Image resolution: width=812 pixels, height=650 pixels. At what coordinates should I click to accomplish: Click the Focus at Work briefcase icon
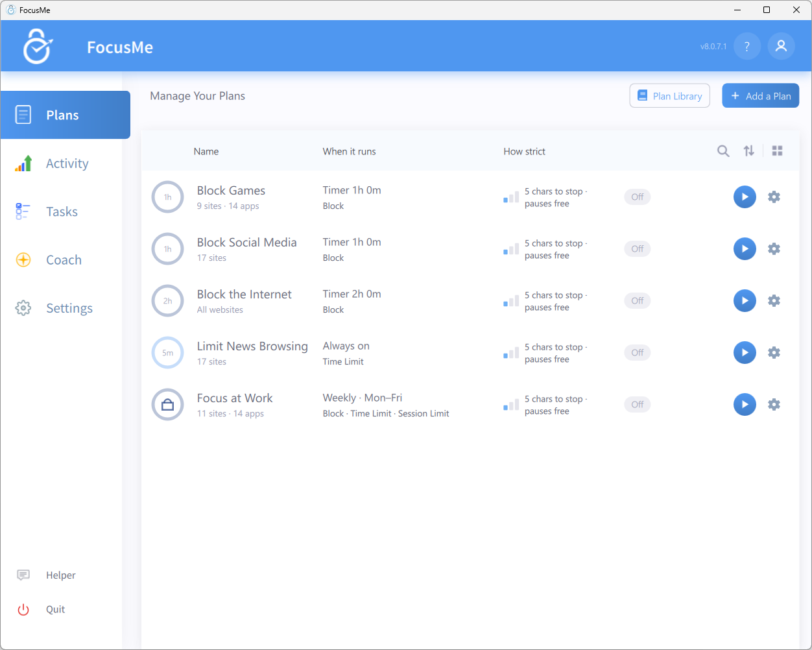pos(167,404)
